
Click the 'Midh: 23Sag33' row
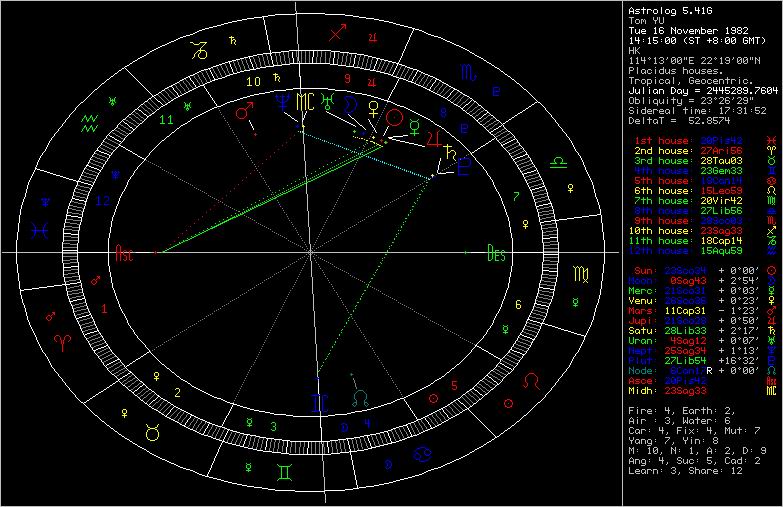pos(703,391)
